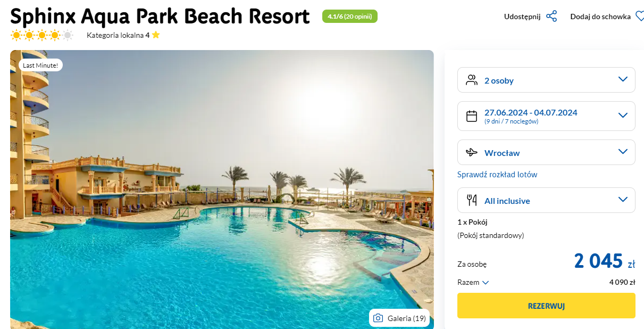Click the first sun rating icon
This screenshot has width=644, height=329.
click(x=16, y=36)
